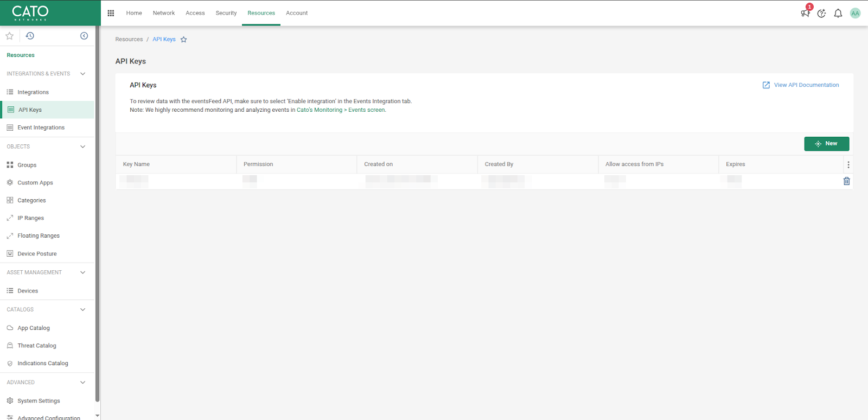868x420 pixels.
Task: Star the API Keys page as favorite
Action: (184, 40)
